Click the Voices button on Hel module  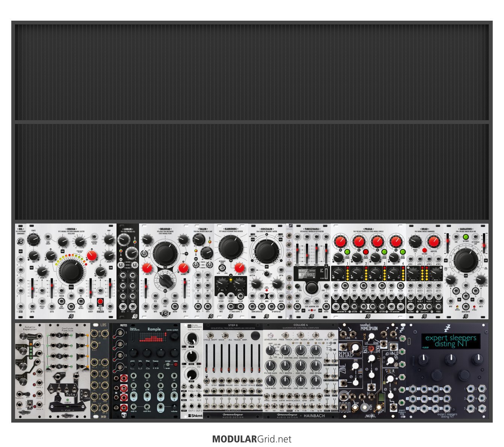20,251
